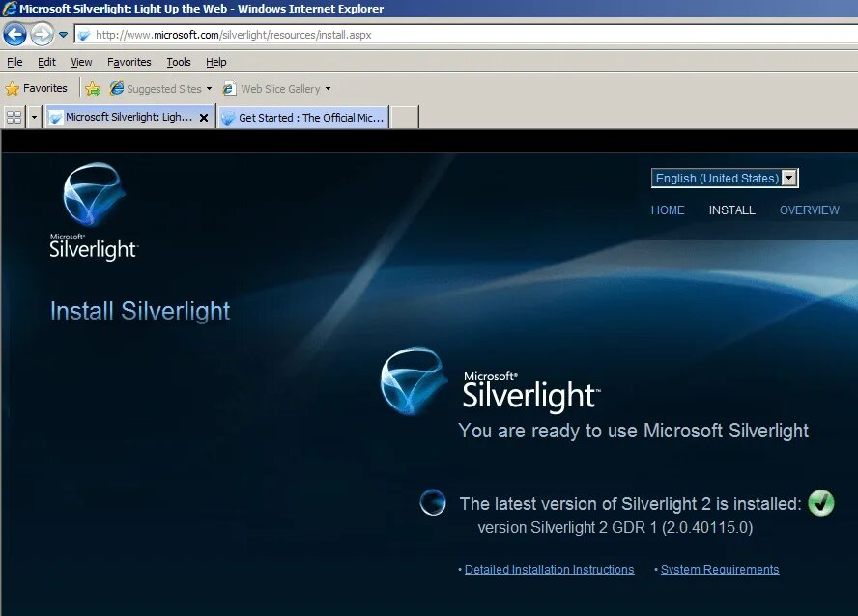Click 'You are ready to use Microsoft Silverlight' text
The image size is (858, 616).
pyautogui.click(x=633, y=431)
